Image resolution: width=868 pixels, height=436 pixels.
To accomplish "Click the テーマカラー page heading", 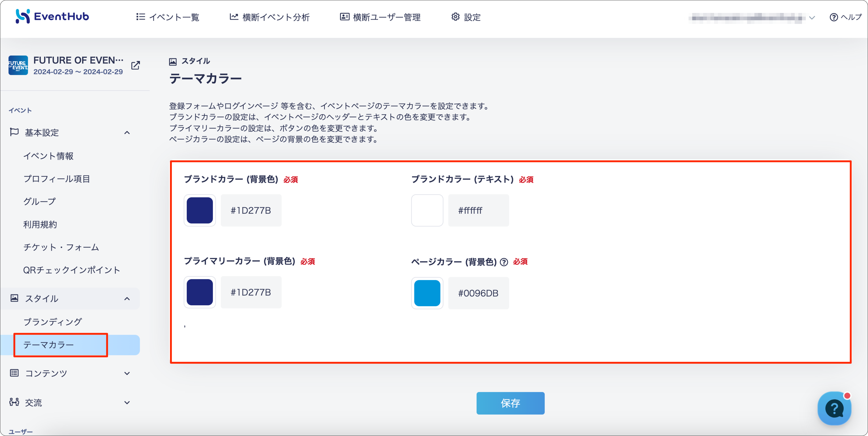I will [205, 79].
